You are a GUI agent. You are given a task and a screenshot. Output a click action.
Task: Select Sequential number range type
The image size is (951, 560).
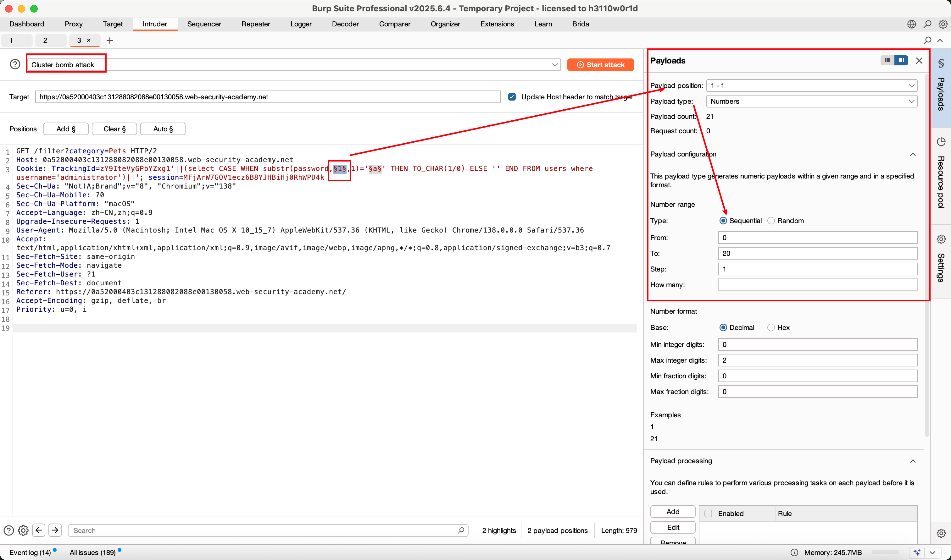tap(723, 221)
